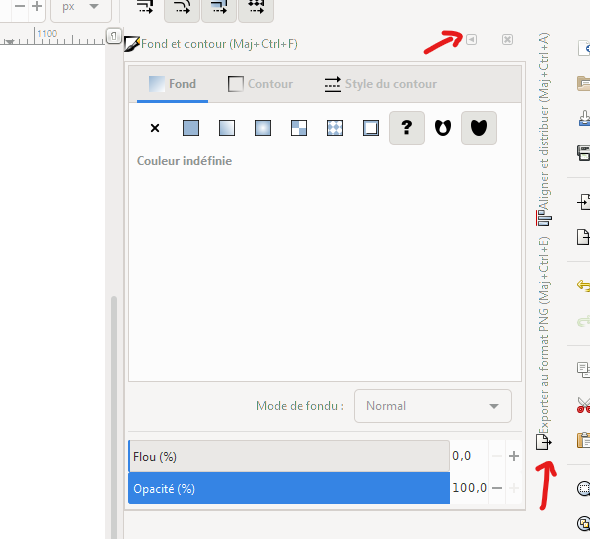Open Aligner et distribuer docked tab

point(544,129)
